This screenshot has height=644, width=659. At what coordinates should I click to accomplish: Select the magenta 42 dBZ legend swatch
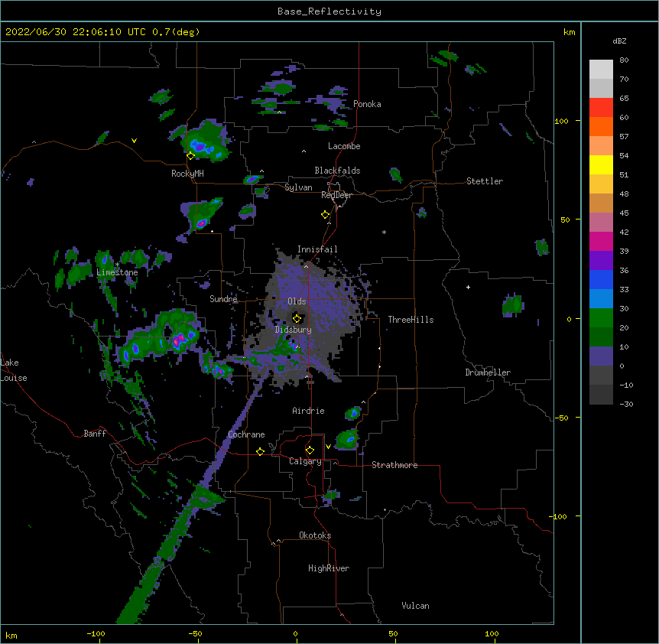[601, 241]
